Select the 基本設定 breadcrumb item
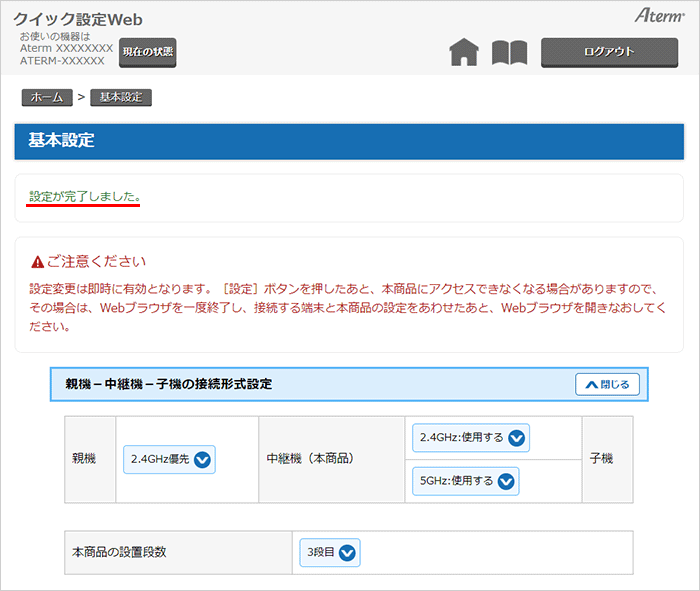Screen dimensions: 700x591 [x=121, y=97]
